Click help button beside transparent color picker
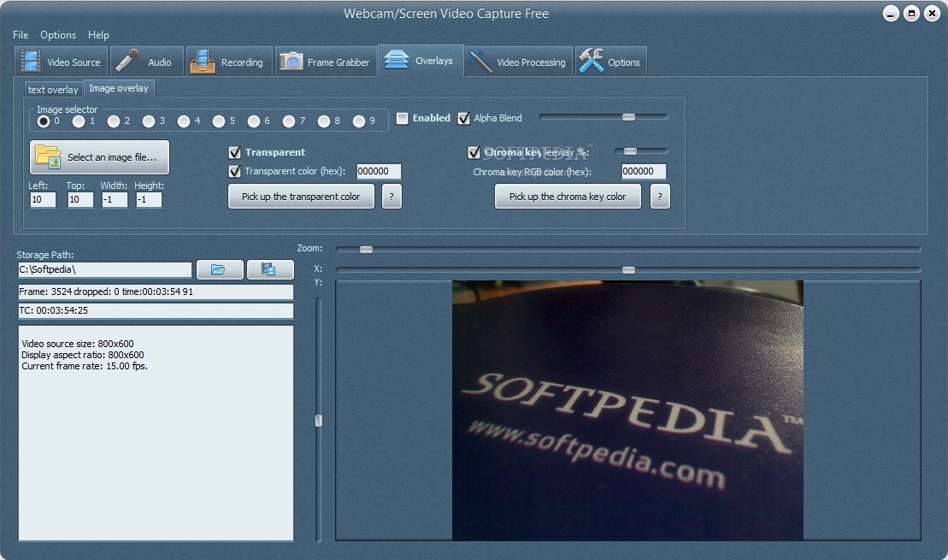Image resolution: width=948 pixels, height=560 pixels. (392, 197)
